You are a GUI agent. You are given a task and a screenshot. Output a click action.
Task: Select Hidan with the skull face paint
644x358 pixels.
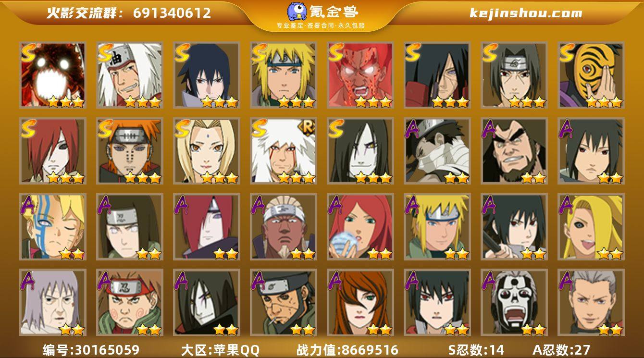[x=514, y=303]
